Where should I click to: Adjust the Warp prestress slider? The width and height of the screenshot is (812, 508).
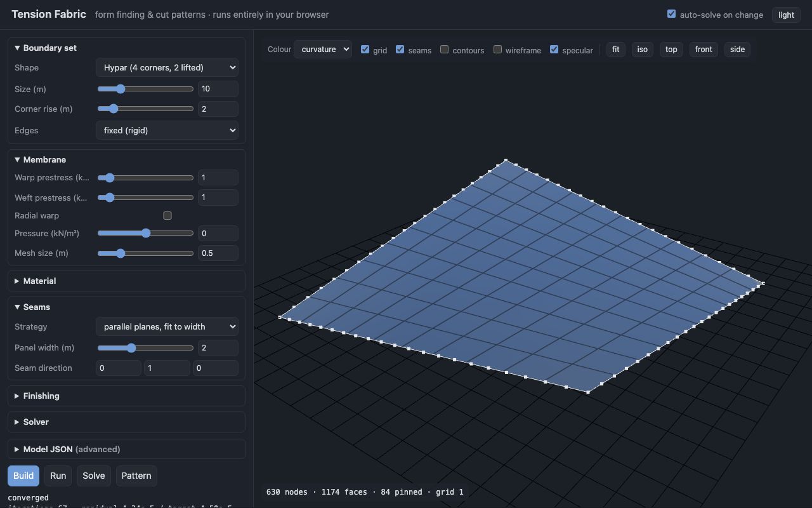145,178
